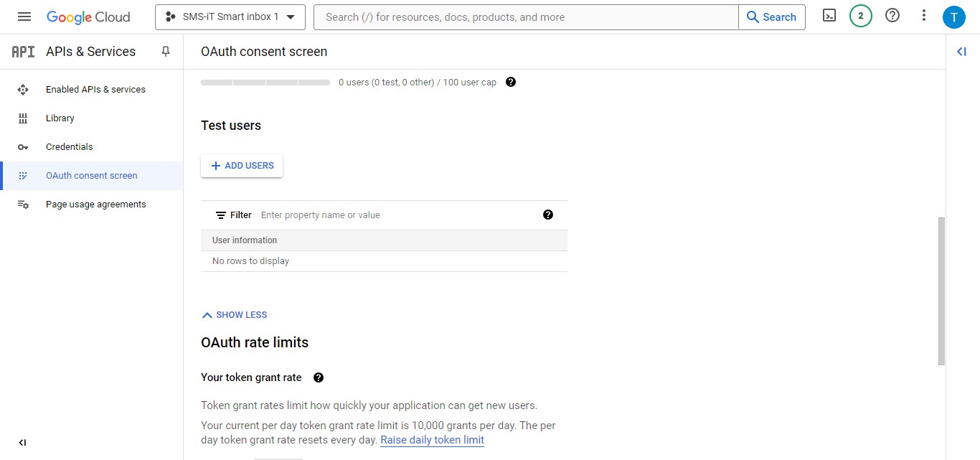Open the Library page
The image size is (980, 460).
[60, 118]
